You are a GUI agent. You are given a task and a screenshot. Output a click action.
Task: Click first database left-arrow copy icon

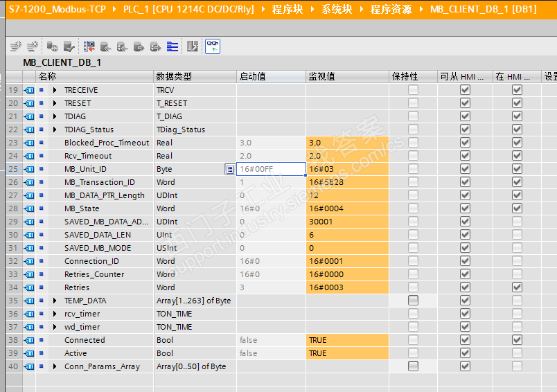point(105,46)
